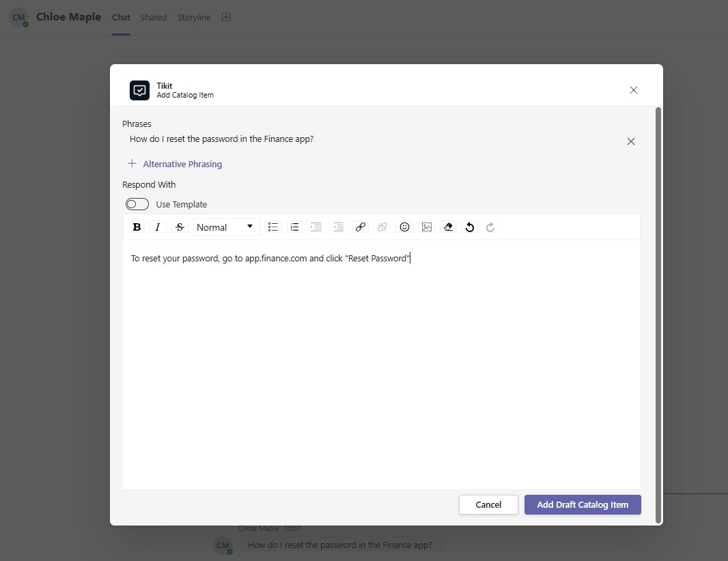Apply italic formatting
The width and height of the screenshot is (728, 561).
[x=158, y=227]
